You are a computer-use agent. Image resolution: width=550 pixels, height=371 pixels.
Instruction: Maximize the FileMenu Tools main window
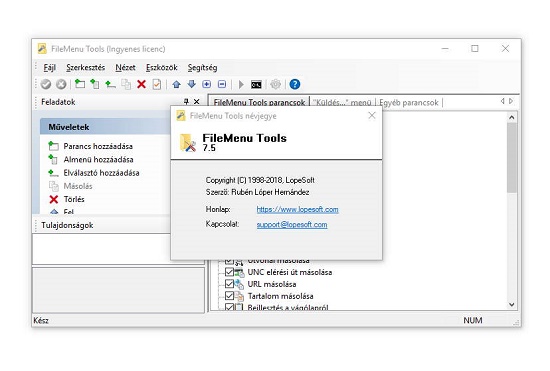(475, 48)
